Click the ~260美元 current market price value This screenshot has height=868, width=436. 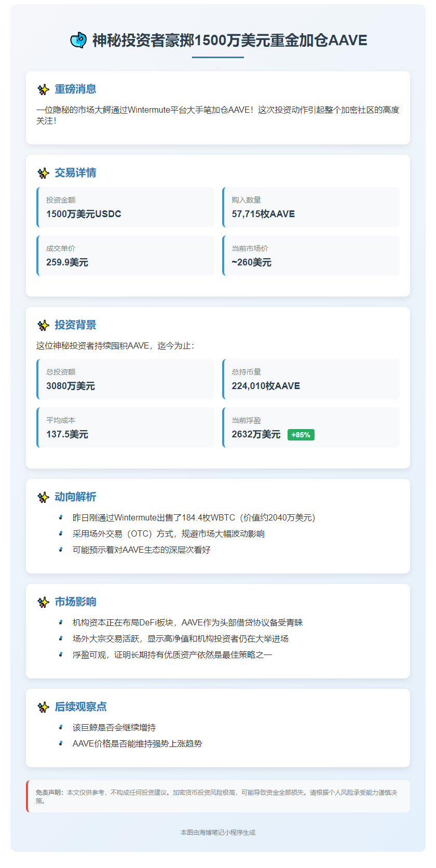251,262
